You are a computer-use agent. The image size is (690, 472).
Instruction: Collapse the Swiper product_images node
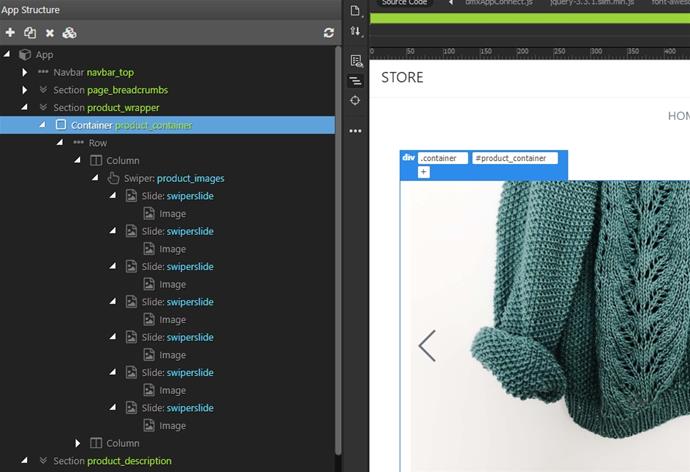tap(95, 178)
